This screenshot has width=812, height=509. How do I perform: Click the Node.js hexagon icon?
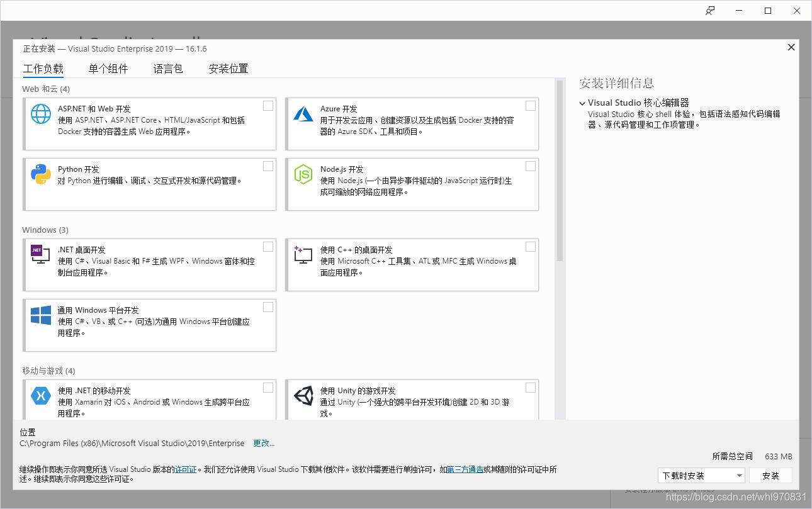(x=303, y=174)
